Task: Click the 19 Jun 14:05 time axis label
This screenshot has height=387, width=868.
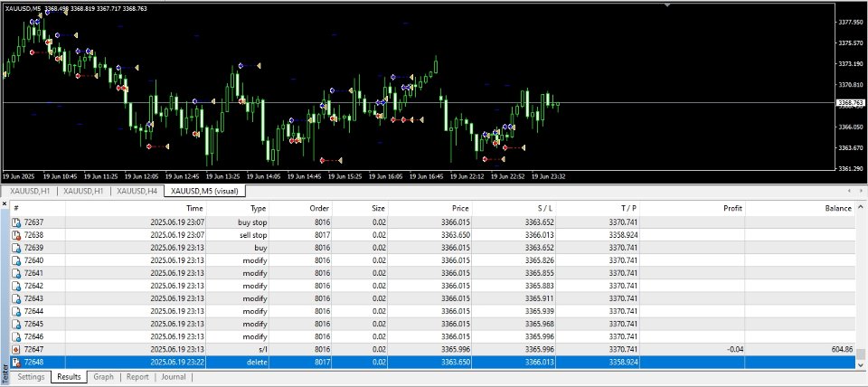Action: click(x=264, y=176)
